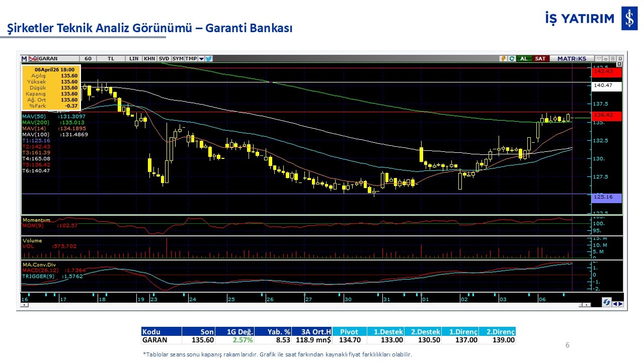Click the M logo icon beside GARAN
Screen dimensions: 644x362
[24, 59]
